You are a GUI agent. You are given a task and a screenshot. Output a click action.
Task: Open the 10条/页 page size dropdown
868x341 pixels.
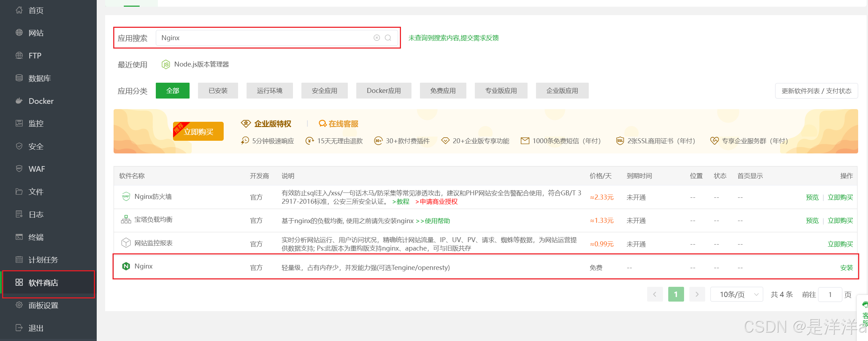click(736, 294)
